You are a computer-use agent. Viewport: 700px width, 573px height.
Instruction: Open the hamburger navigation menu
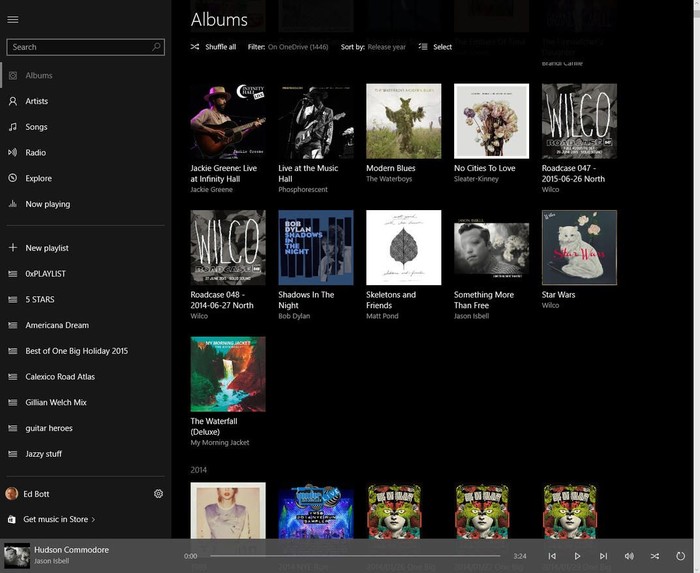13,19
